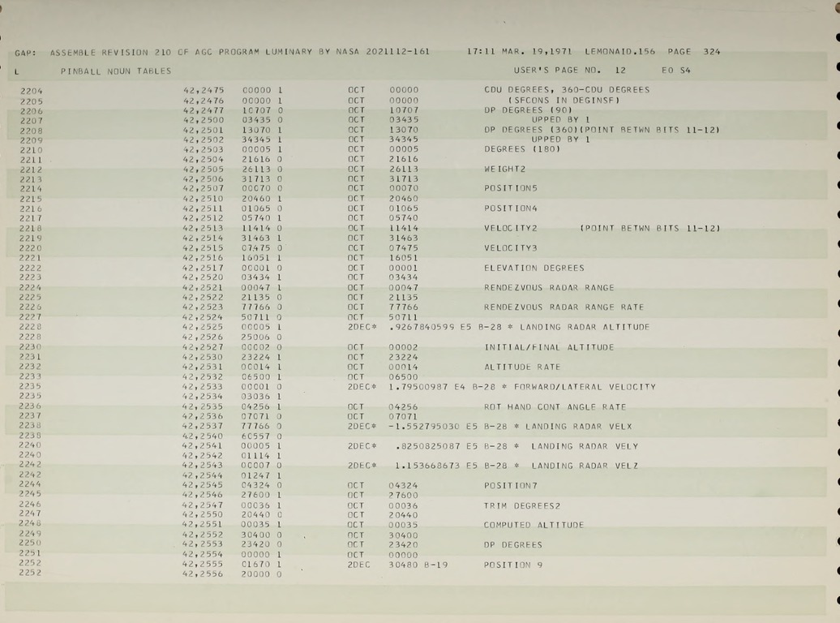Click line number '2204'
The height and width of the screenshot is (623, 840).
click(31, 91)
